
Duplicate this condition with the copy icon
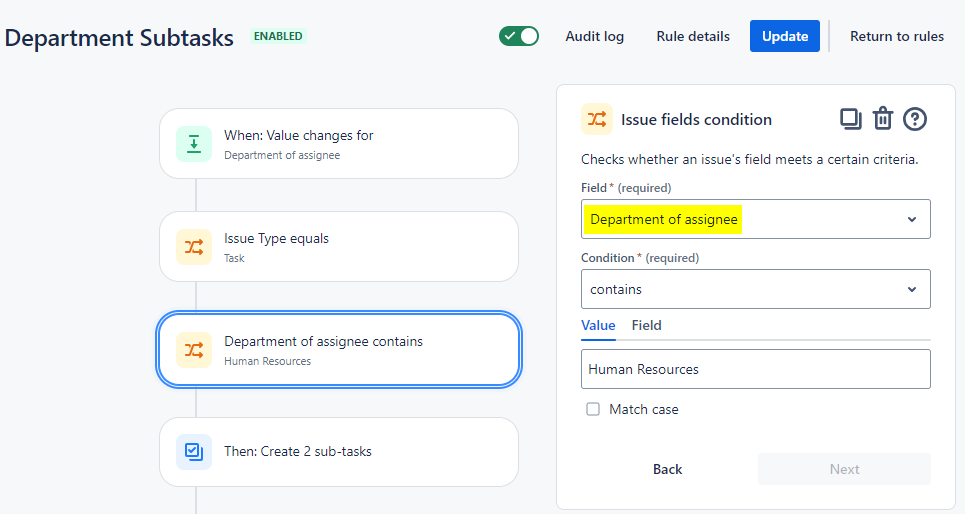[x=850, y=119]
